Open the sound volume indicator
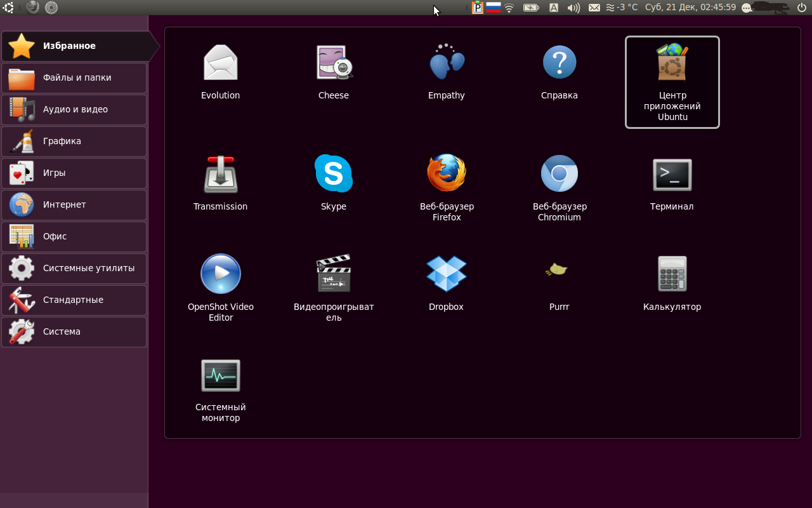Viewport: 812px width, 508px height. click(573, 8)
